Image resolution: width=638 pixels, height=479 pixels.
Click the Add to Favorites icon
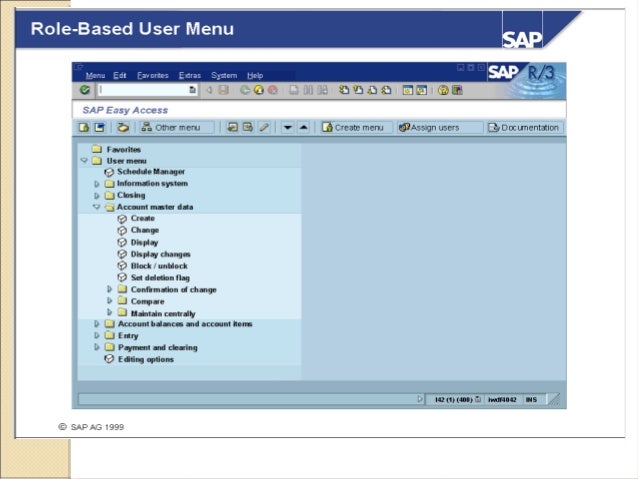[x=232, y=127]
